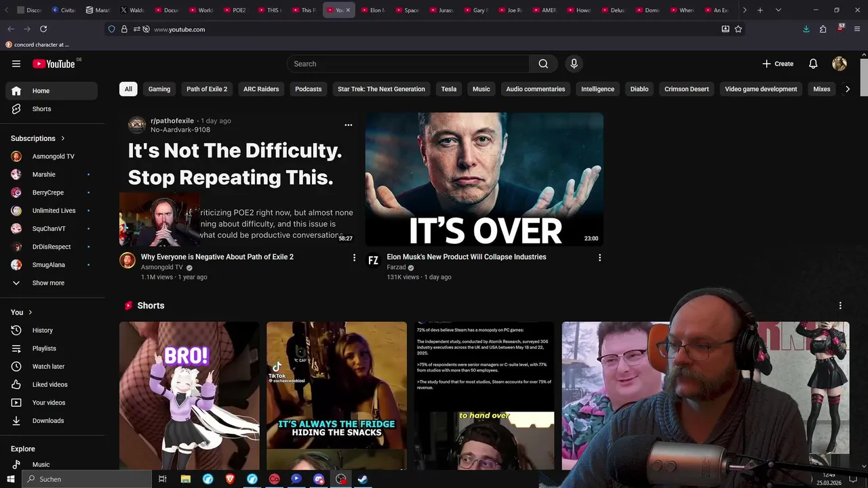
Task: Open Path of Exile 2 video thumbnail
Action: [x=238, y=179]
